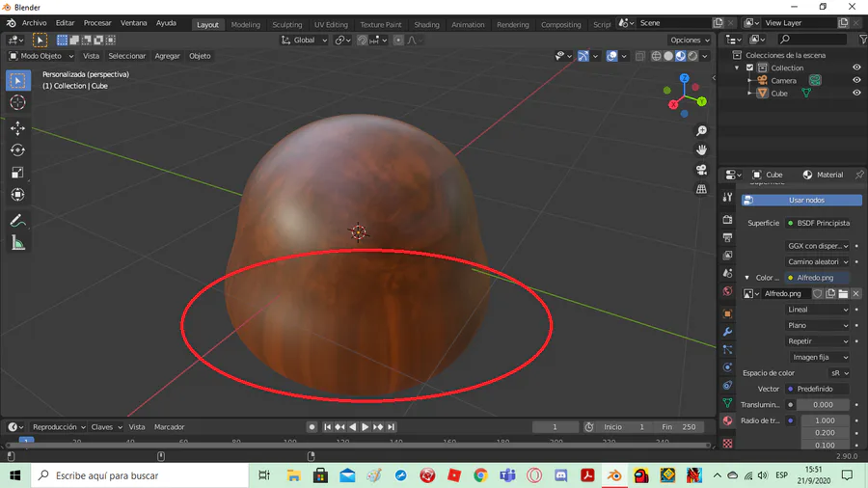Open the Modifiers wrench properties tab
The width and height of the screenshot is (868, 488).
pyautogui.click(x=728, y=332)
